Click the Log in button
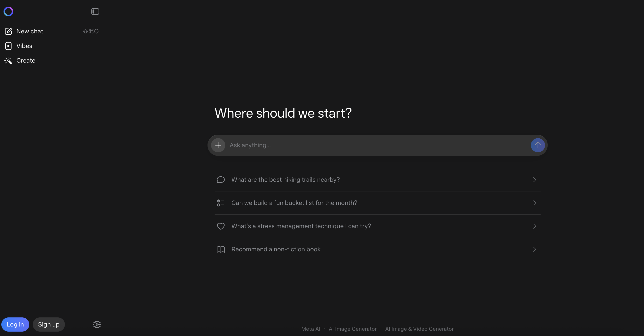The height and width of the screenshot is (336, 644). [x=15, y=325]
